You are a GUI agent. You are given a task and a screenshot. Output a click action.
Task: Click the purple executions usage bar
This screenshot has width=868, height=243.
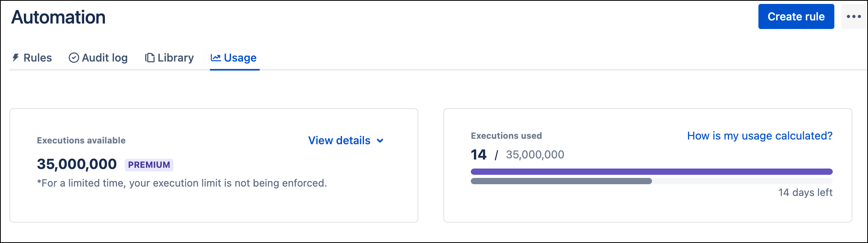click(x=652, y=172)
